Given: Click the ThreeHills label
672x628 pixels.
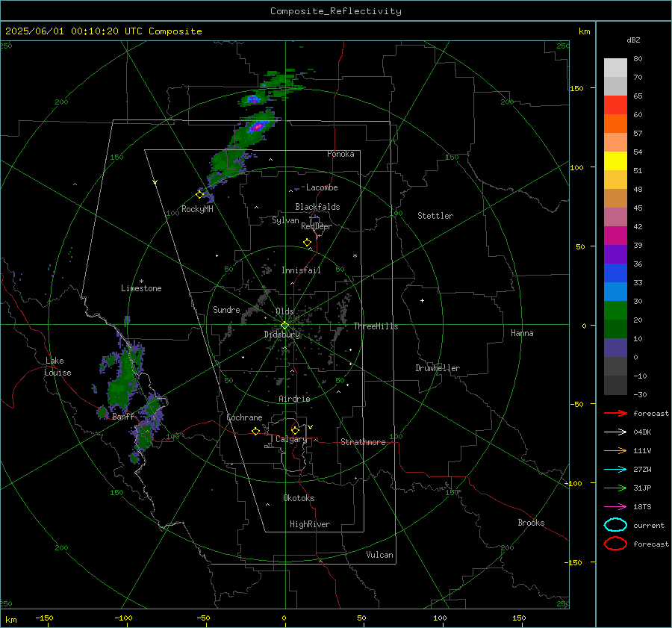Looking at the screenshot, I should point(376,326).
